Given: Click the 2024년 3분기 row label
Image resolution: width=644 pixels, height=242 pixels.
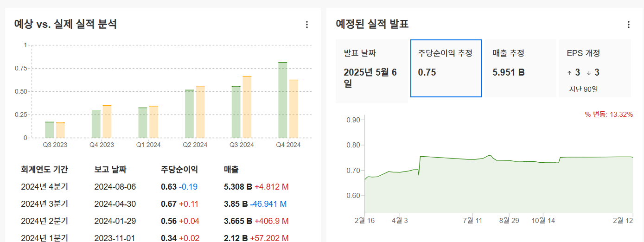Looking at the screenshot, I should pos(45,204).
